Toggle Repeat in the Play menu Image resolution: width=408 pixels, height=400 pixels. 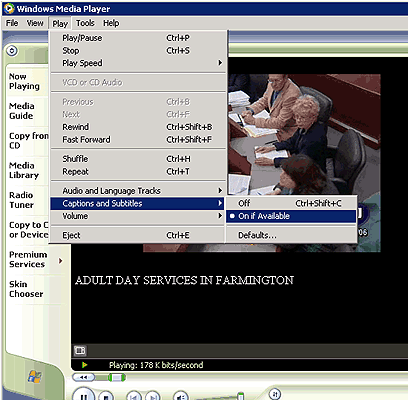coord(138,171)
